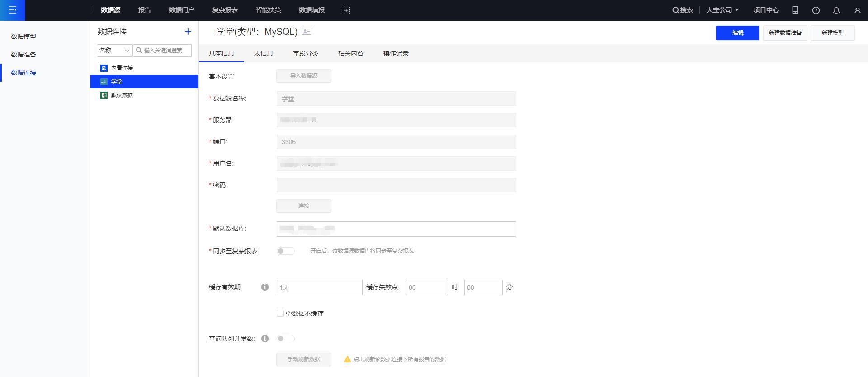Enable the 查询队列并发数 switch
The image size is (868, 377).
285,339
